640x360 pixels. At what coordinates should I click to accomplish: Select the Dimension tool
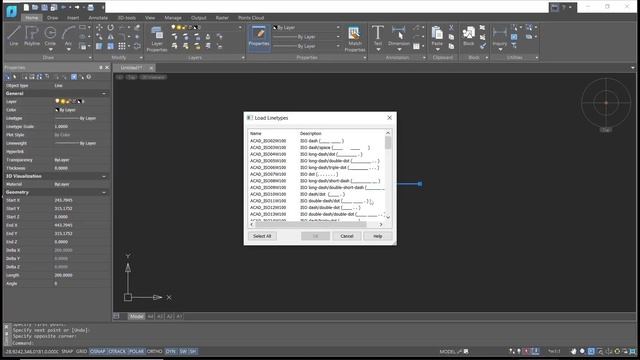398,35
